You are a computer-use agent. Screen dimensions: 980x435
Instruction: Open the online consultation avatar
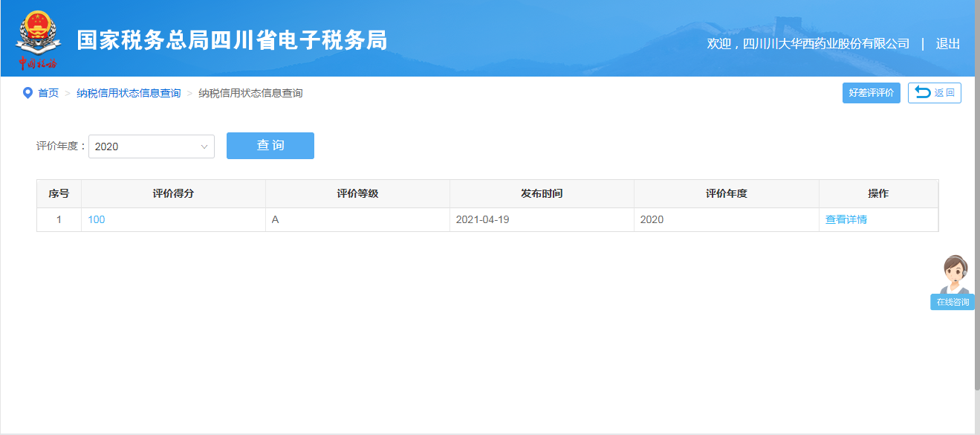click(954, 274)
